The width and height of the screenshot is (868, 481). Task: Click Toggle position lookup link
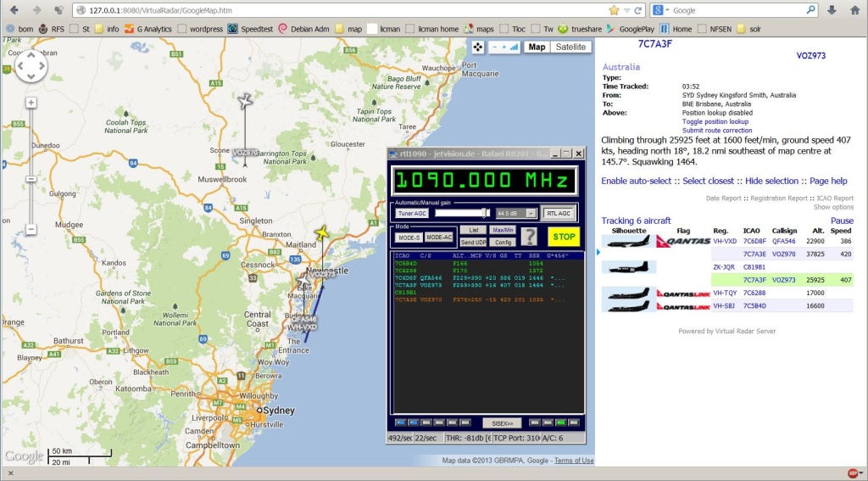point(715,121)
